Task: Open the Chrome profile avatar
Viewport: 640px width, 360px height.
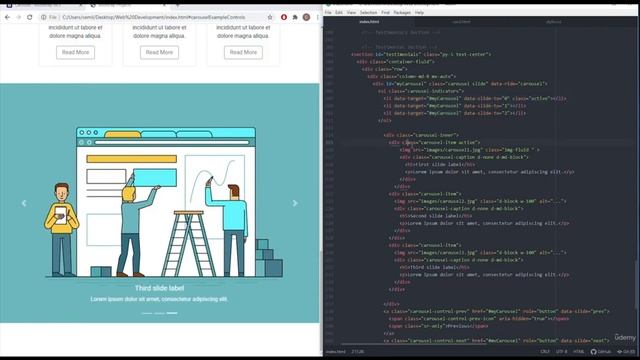Action: point(307,17)
